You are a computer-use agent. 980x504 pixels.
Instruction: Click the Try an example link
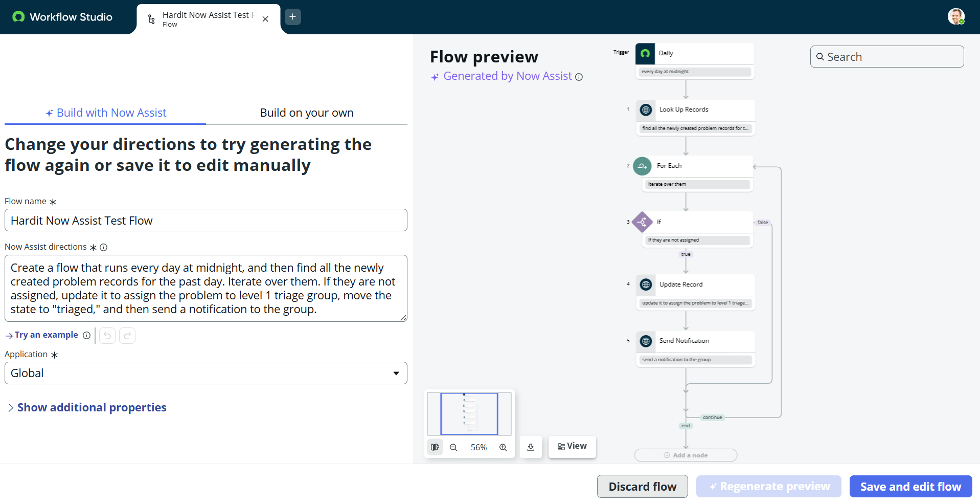click(x=46, y=335)
